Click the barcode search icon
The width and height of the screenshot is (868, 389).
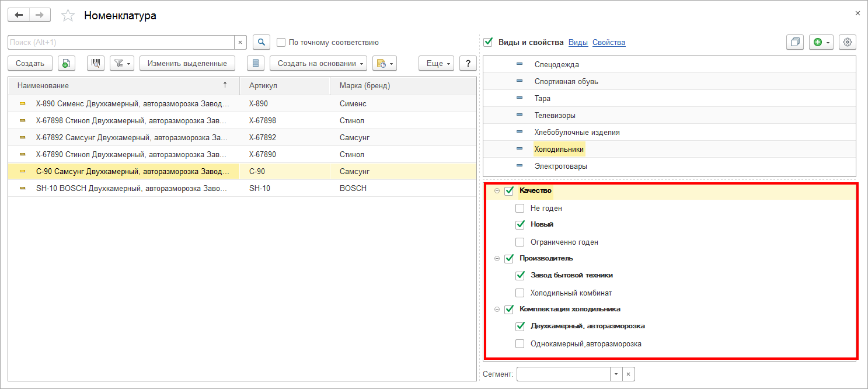pyautogui.click(x=96, y=63)
